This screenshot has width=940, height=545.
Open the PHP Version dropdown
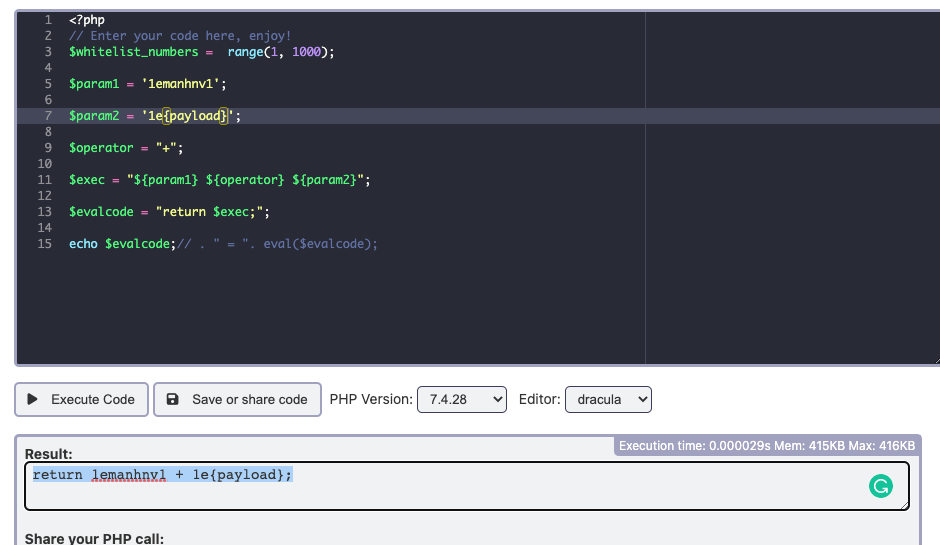462,399
